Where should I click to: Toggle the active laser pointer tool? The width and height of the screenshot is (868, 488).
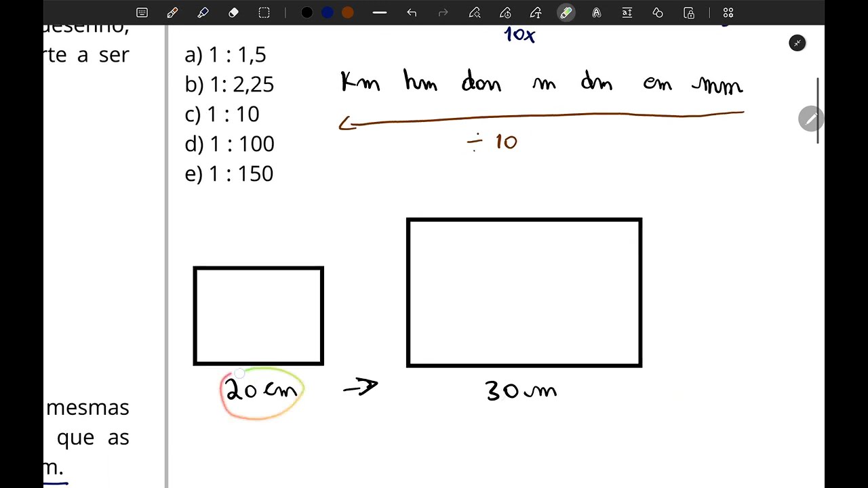pos(566,13)
